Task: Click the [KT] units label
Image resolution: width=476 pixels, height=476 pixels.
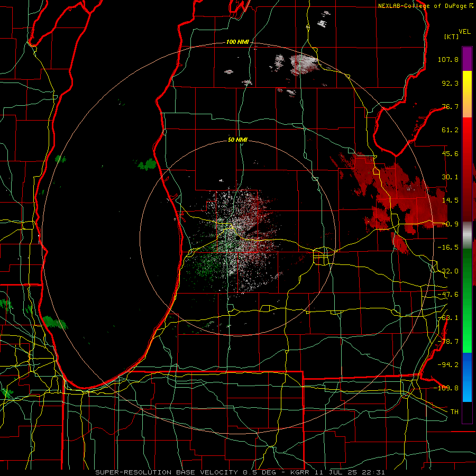Action: [452, 36]
